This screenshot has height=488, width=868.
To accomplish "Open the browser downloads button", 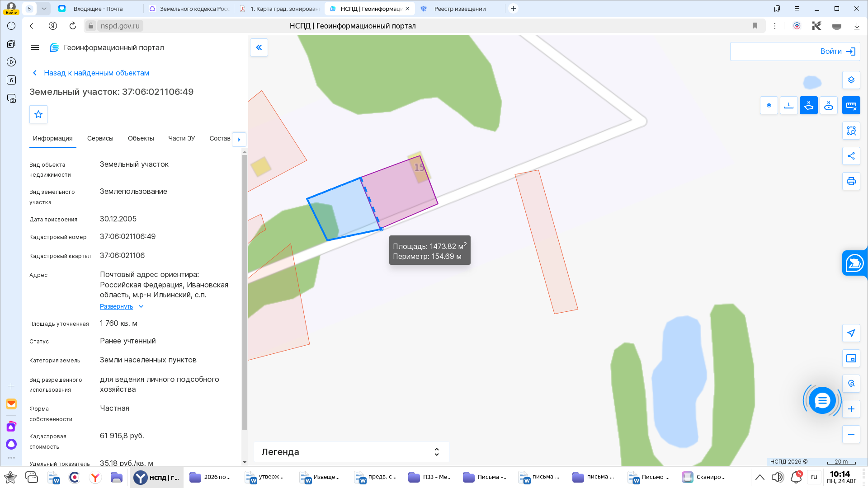I will 857,26.
